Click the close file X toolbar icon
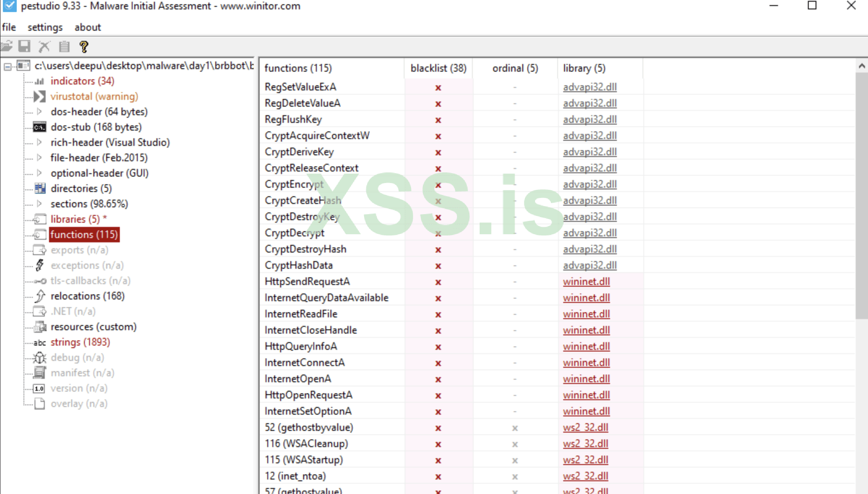Viewport: 868px width, 494px height. [x=44, y=46]
